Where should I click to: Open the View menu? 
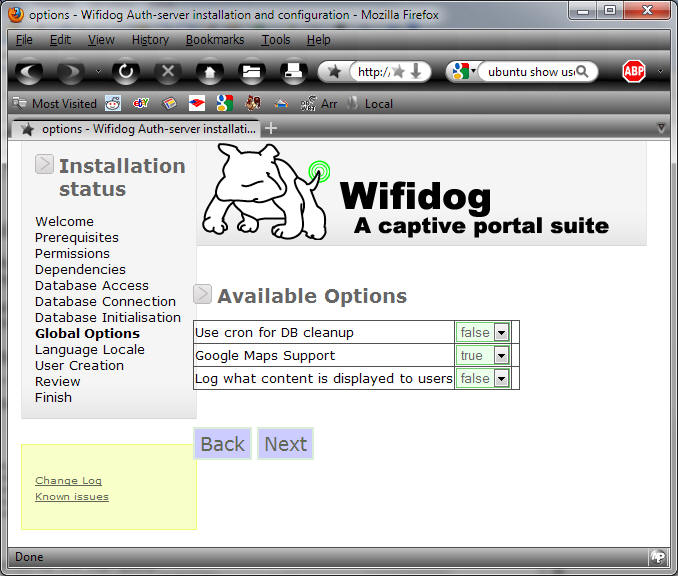click(x=101, y=40)
